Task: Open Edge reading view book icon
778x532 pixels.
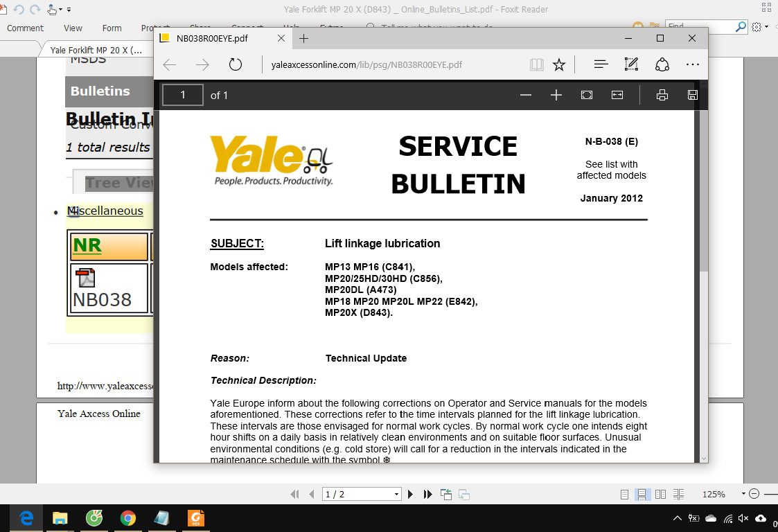Action: (537, 64)
